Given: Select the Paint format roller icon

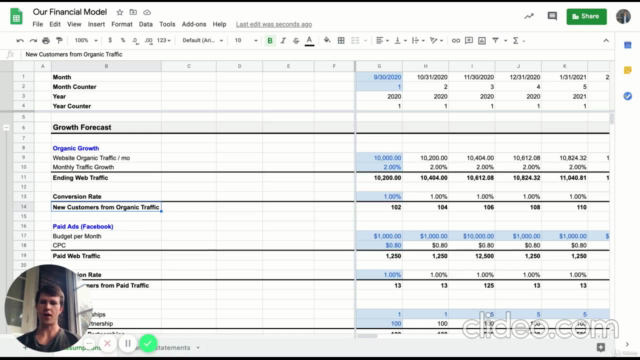Looking at the screenshot, I should (59, 40).
